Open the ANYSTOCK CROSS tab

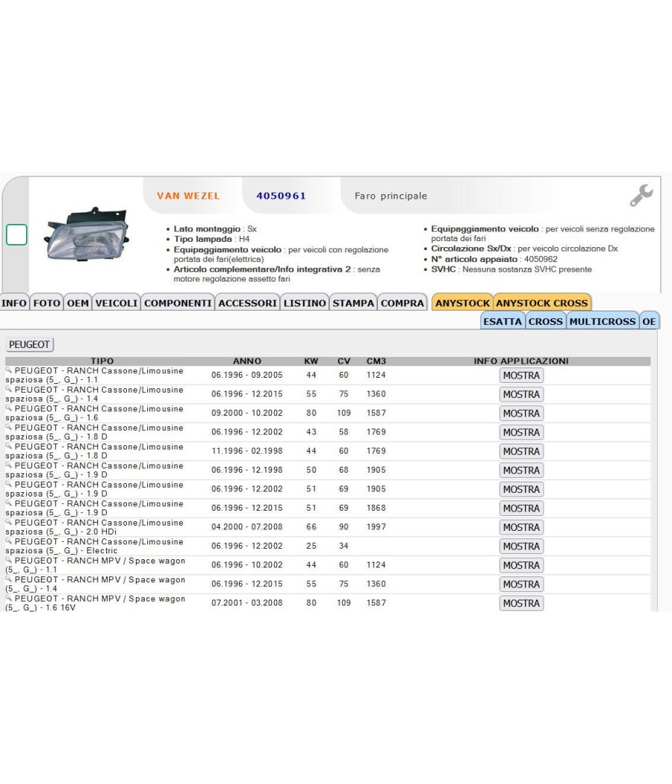pos(541,303)
